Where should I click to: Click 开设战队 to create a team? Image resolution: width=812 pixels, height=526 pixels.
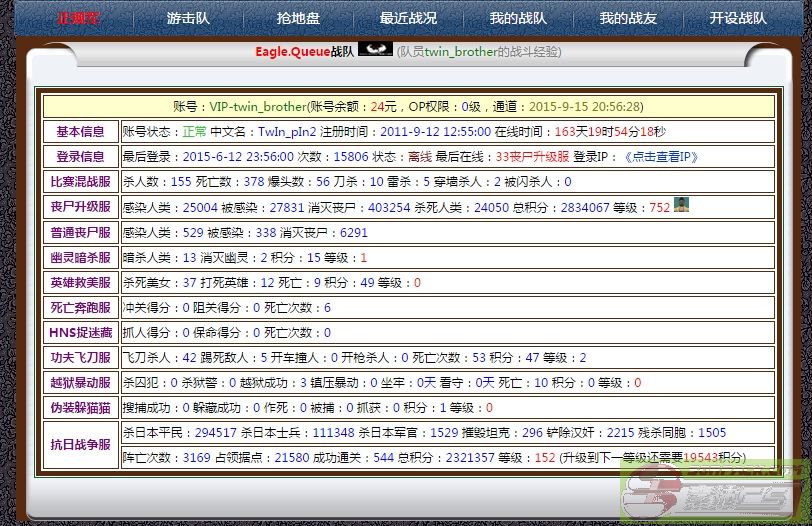click(x=738, y=18)
